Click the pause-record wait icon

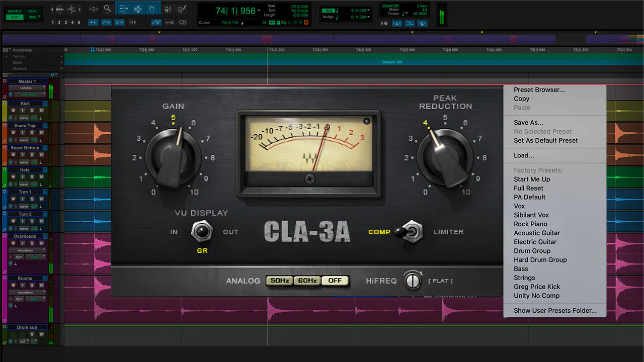pyautogui.click(x=385, y=23)
